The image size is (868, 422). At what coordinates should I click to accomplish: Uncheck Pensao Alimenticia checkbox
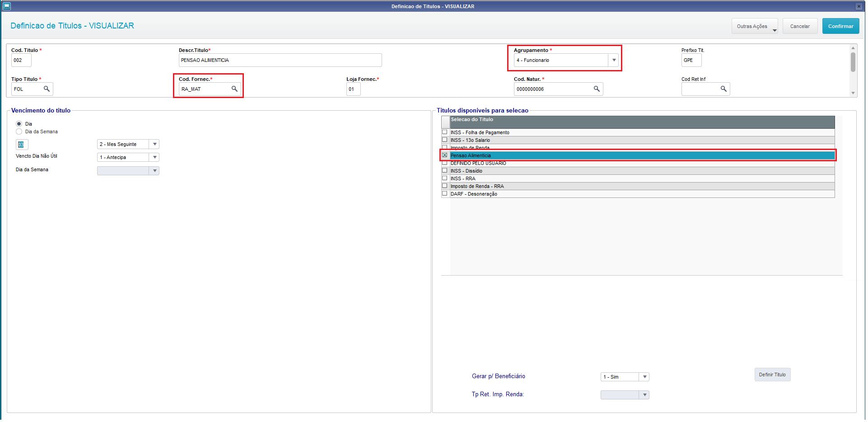click(445, 155)
